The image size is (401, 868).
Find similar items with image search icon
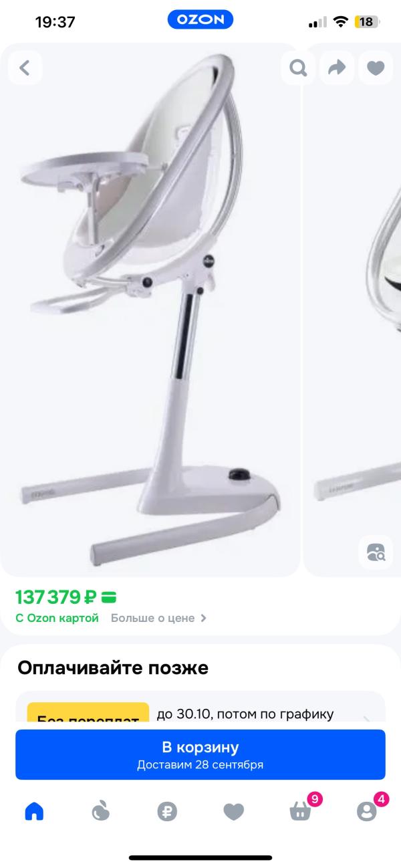coord(376,552)
